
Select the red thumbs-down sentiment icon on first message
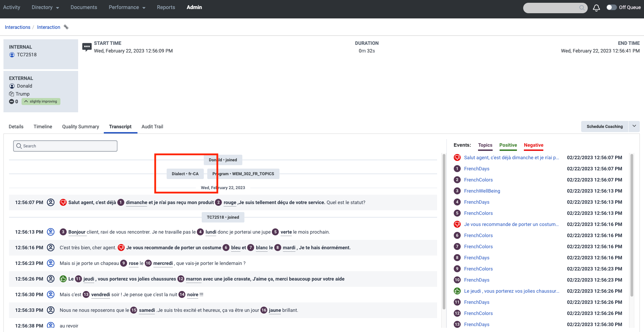(x=63, y=202)
